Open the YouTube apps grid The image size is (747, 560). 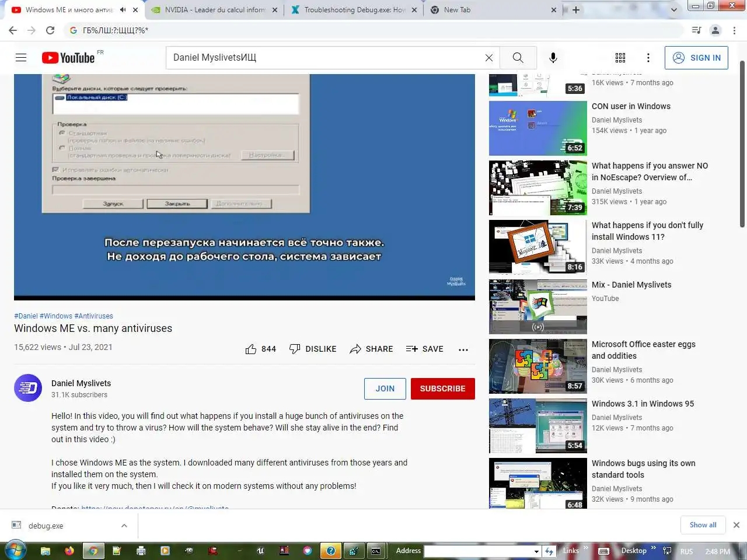point(620,57)
